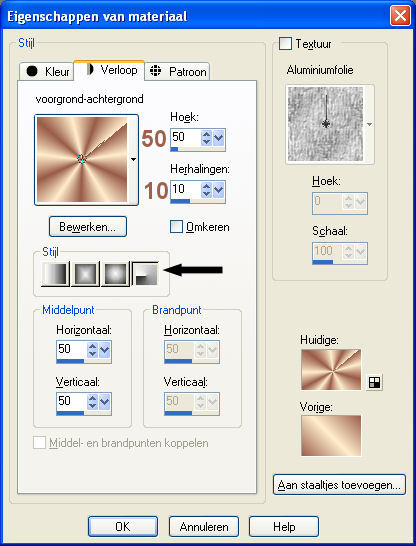Click the set-to-all-tools icon beside Huidige
Image resolution: width=416 pixels, height=546 pixels.
(374, 382)
